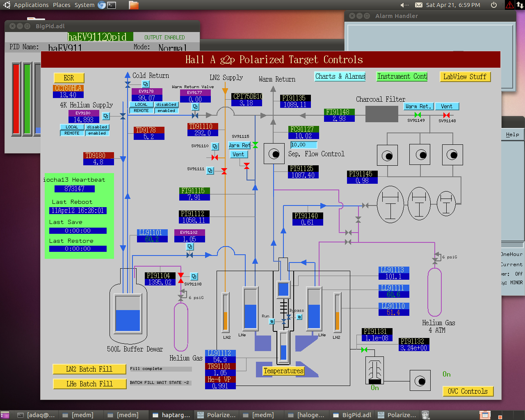Click the 500L Buffer Dewar level gauge
Image resolution: width=525 pixels, height=420 pixels.
[128, 313]
